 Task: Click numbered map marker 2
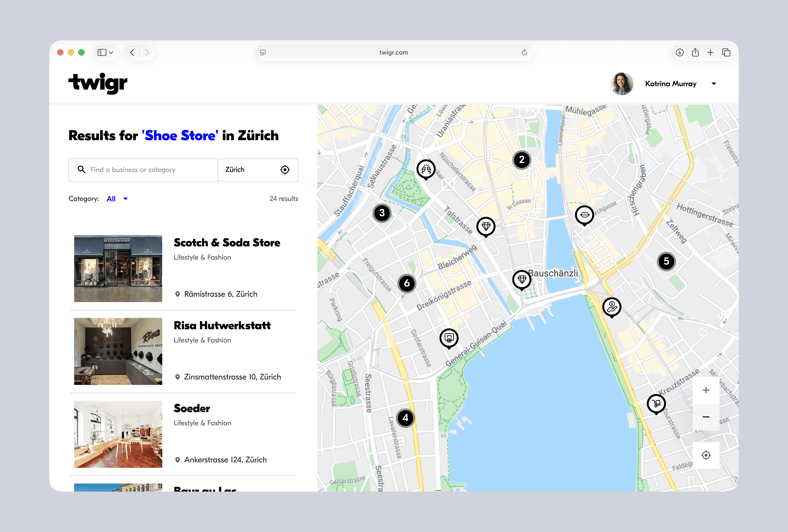pyautogui.click(x=522, y=160)
